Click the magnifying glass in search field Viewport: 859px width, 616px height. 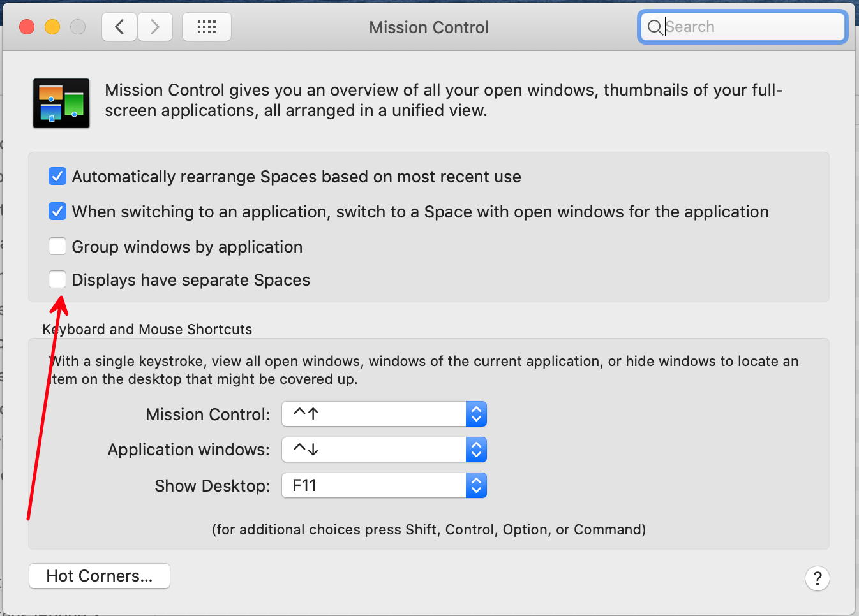655,27
